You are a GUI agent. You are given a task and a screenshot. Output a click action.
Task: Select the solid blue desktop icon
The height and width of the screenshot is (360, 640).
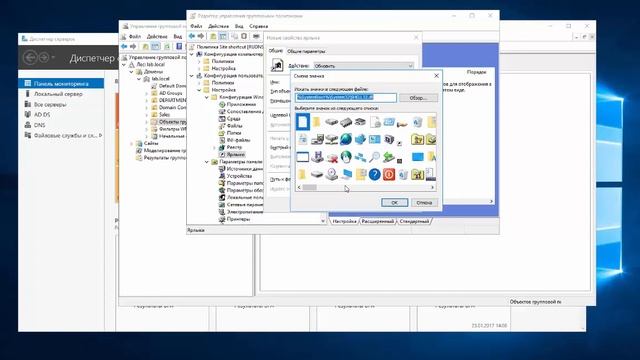pyautogui.click(x=418, y=157)
